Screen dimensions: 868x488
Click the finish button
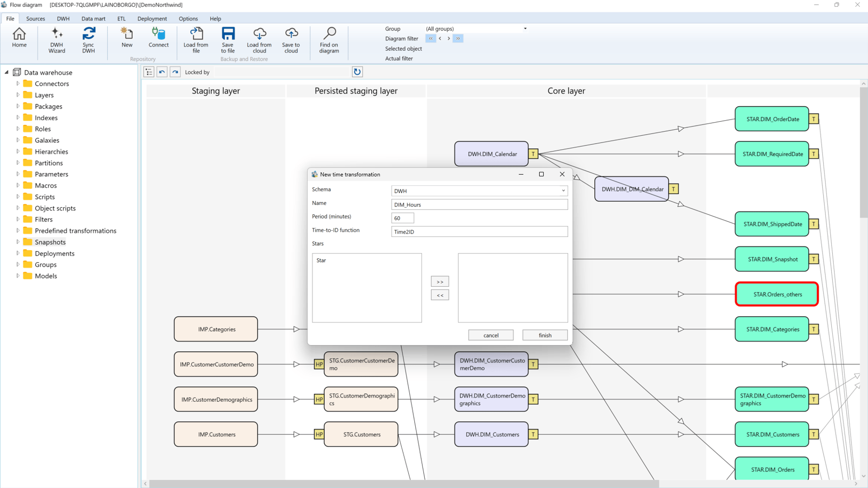click(x=545, y=335)
